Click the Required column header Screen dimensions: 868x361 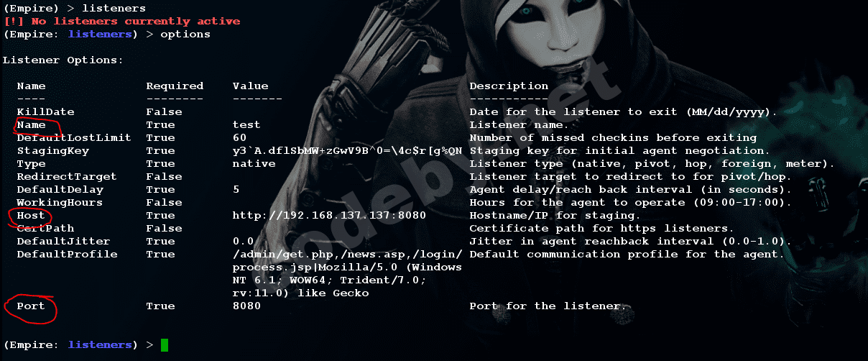(175, 86)
